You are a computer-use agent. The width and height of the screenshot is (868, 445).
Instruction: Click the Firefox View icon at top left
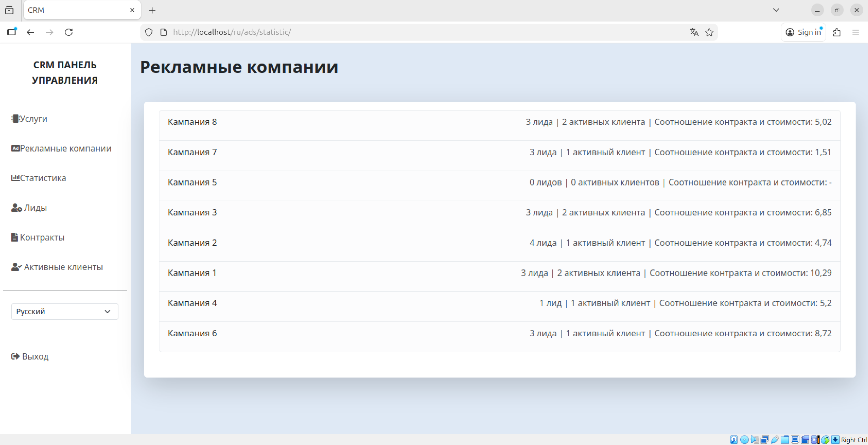pos(10,10)
